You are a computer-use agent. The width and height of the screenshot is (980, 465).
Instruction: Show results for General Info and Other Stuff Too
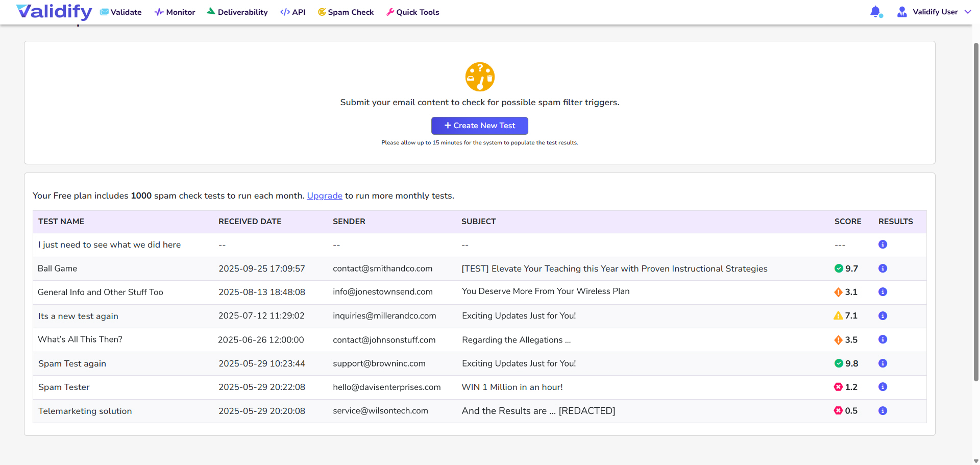point(883,292)
